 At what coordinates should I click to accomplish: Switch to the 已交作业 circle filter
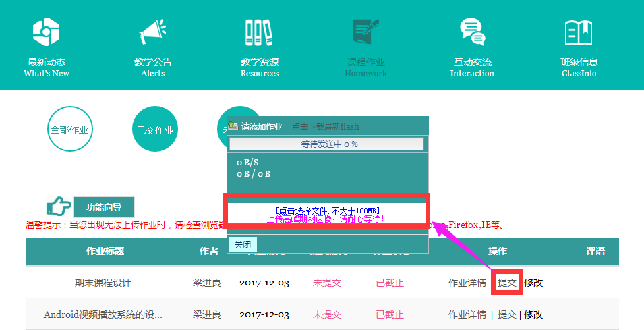(155, 130)
